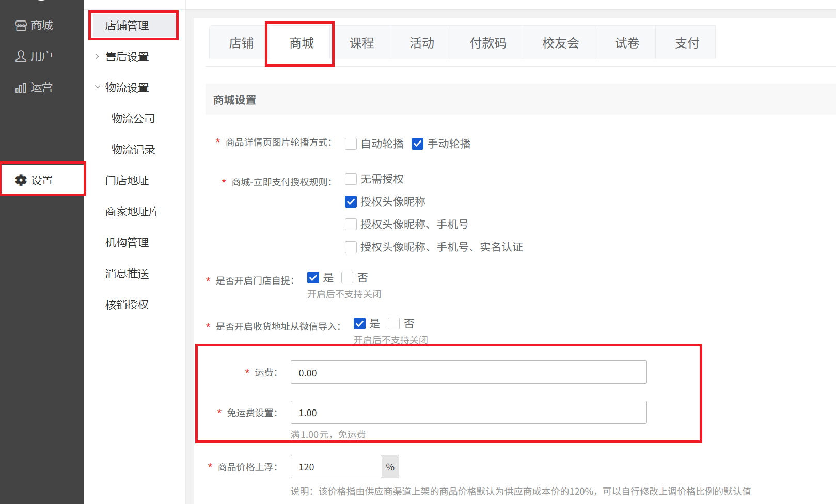Open 物流公司 submenu item
This screenshot has height=504, width=836.
pyautogui.click(x=133, y=119)
